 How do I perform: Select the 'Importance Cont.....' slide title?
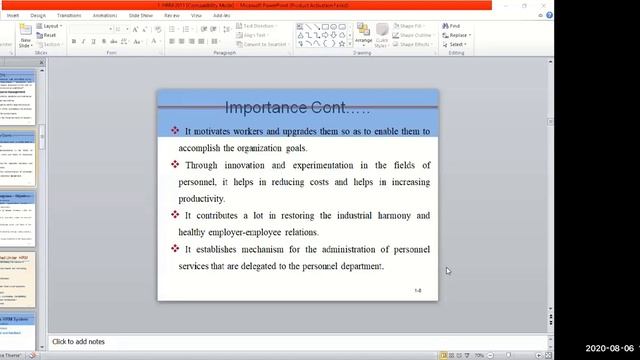coord(298,108)
